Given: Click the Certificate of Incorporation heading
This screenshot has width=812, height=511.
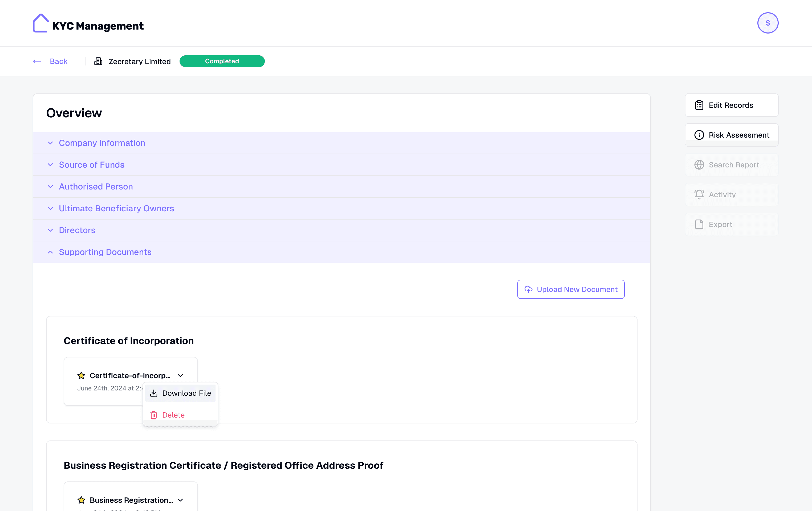Looking at the screenshot, I should point(128,341).
